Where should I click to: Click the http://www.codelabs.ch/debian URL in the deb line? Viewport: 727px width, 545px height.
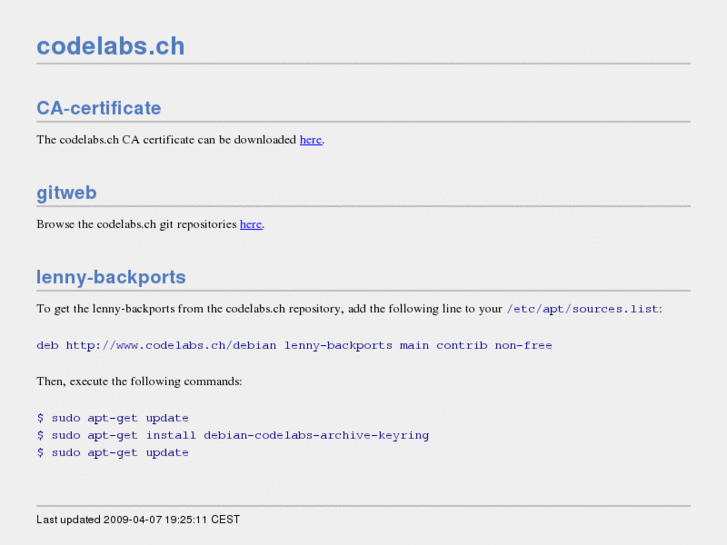point(170,345)
